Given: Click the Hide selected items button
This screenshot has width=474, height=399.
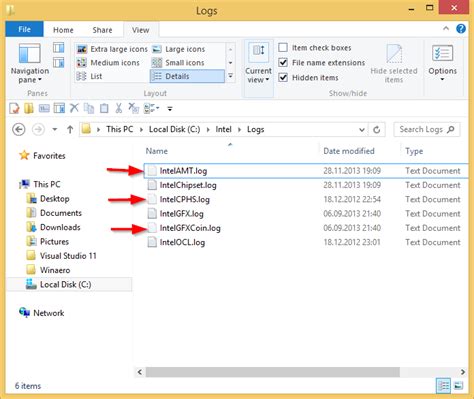Looking at the screenshot, I should tap(394, 64).
